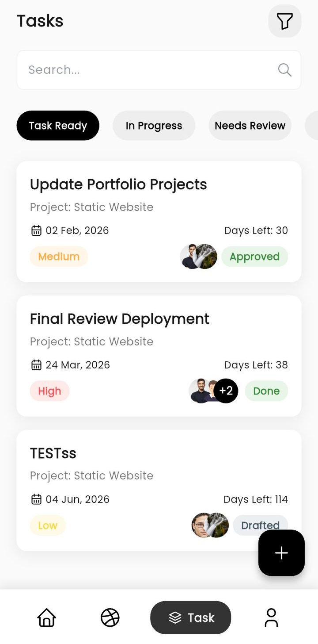Open the TESTss task card
Image resolution: width=318 pixels, height=644 pixels.
pyautogui.click(x=159, y=491)
